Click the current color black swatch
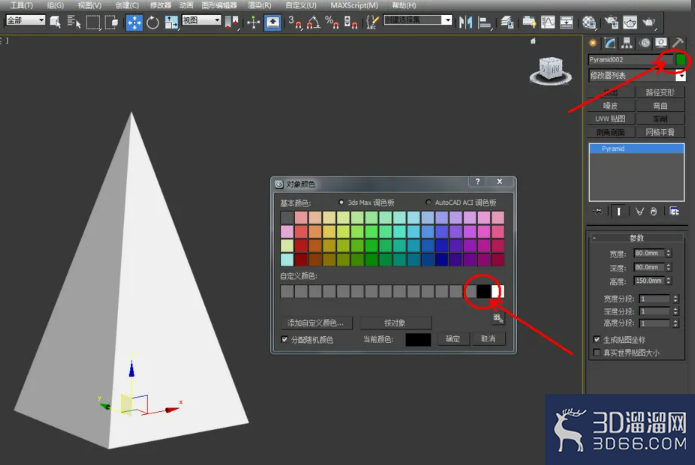695x465 pixels. [418, 340]
